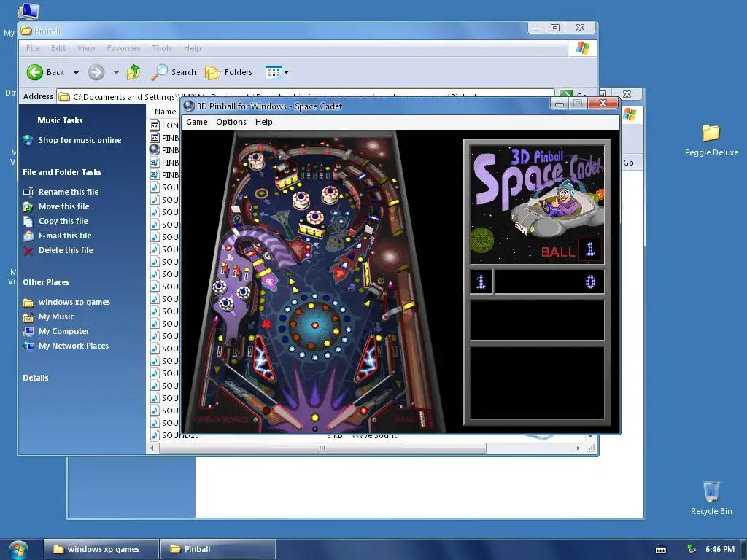The image size is (747, 560).
Task: Collapse the Other Places section header
Action: 46,282
